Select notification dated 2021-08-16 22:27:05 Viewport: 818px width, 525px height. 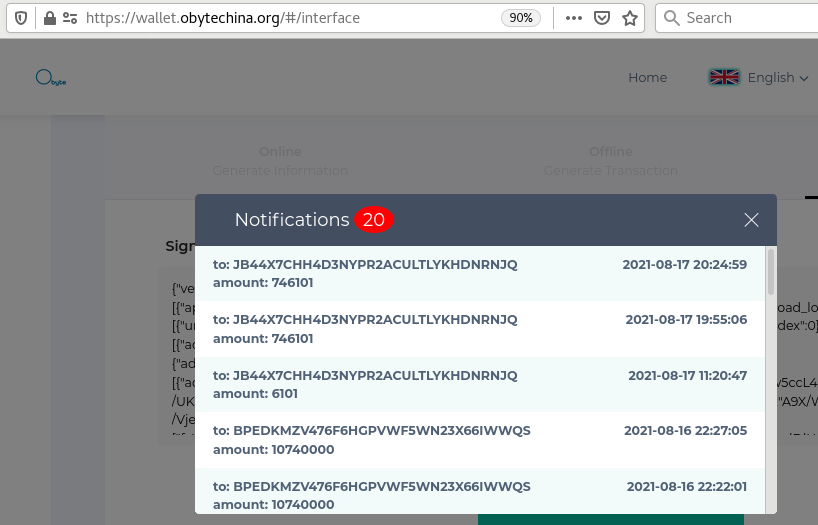tap(480, 440)
